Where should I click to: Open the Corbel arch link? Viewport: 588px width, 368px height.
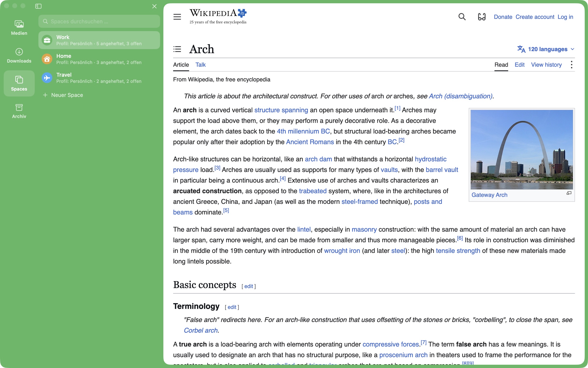tap(201, 330)
